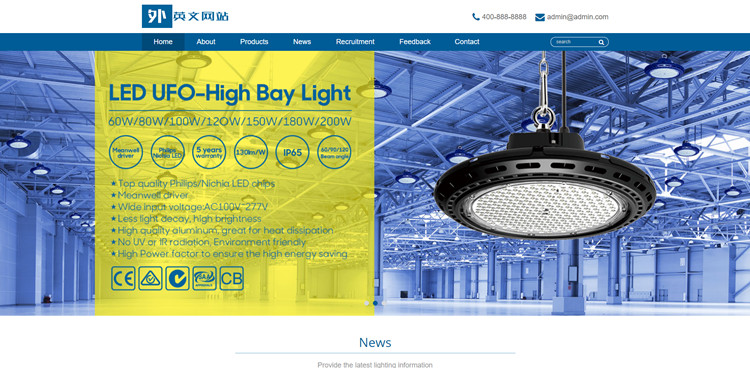Screen dimensions: 750x368
Task: Click the LED UFO-High Bay Light banner title
Action: (x=230, y=93)
